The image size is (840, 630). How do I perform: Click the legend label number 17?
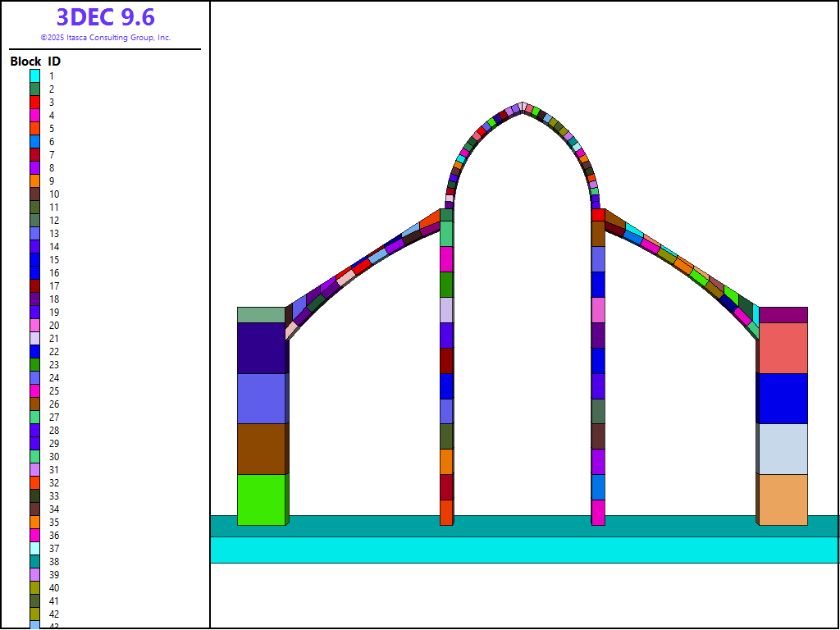point(53,285)
